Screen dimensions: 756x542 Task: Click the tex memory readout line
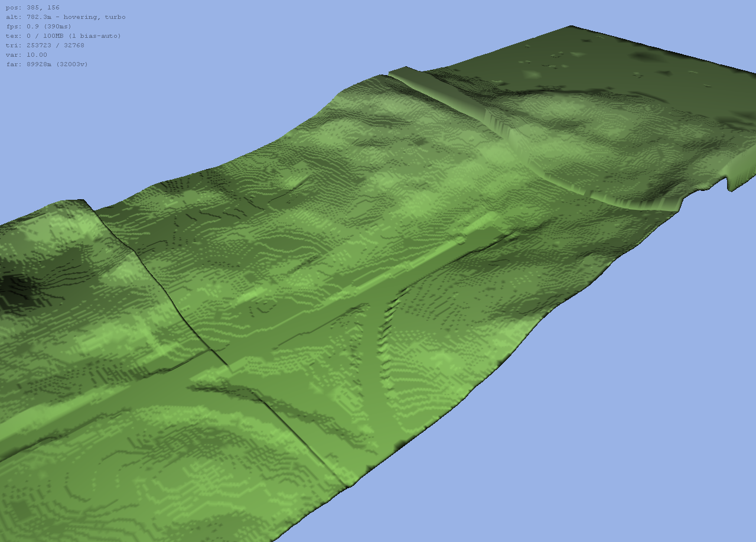[63, 36]
